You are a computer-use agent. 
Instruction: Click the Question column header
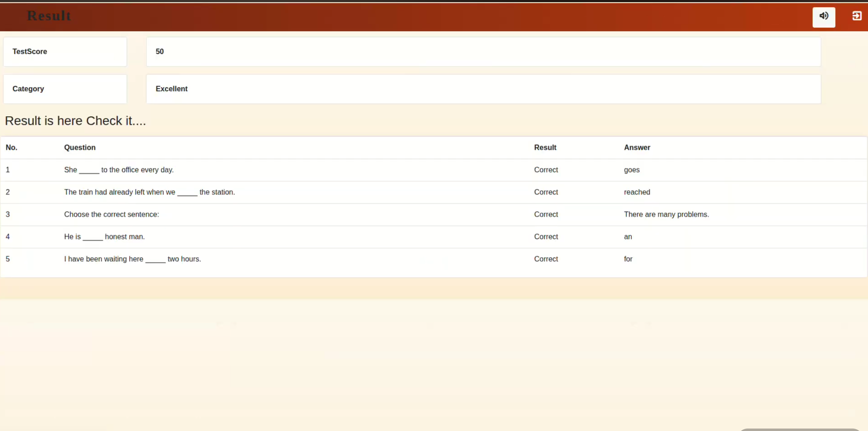80,147
